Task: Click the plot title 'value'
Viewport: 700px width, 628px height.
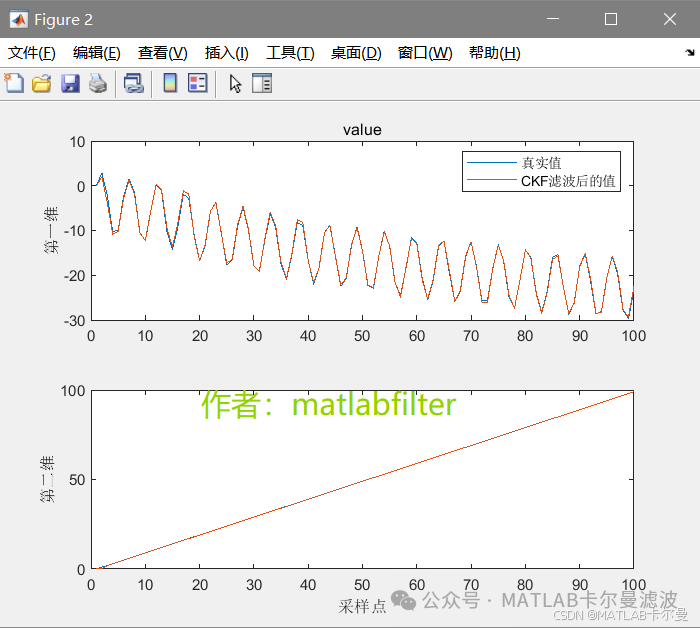Action: (362, 130)
